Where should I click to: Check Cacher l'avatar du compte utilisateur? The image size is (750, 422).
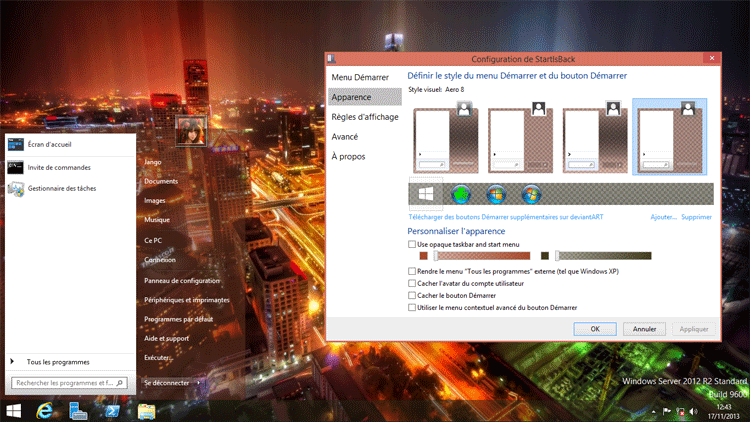412,283
